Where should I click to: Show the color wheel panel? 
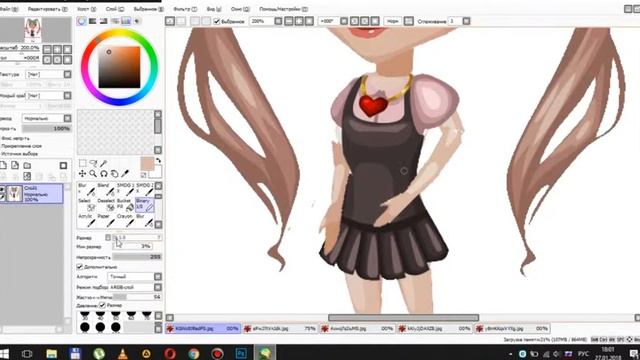pyautogui.click(x=82, y=21)
